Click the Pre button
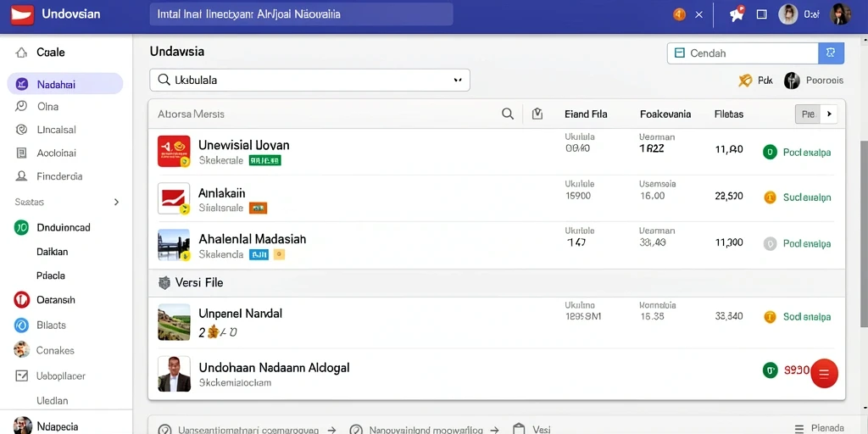 click(808, 114)
